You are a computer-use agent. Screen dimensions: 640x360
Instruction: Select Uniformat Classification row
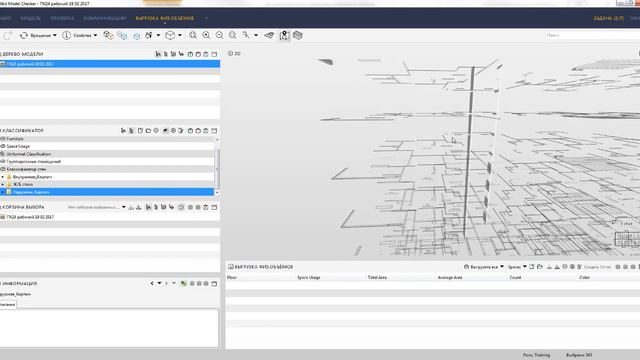[x=107, y=154]
